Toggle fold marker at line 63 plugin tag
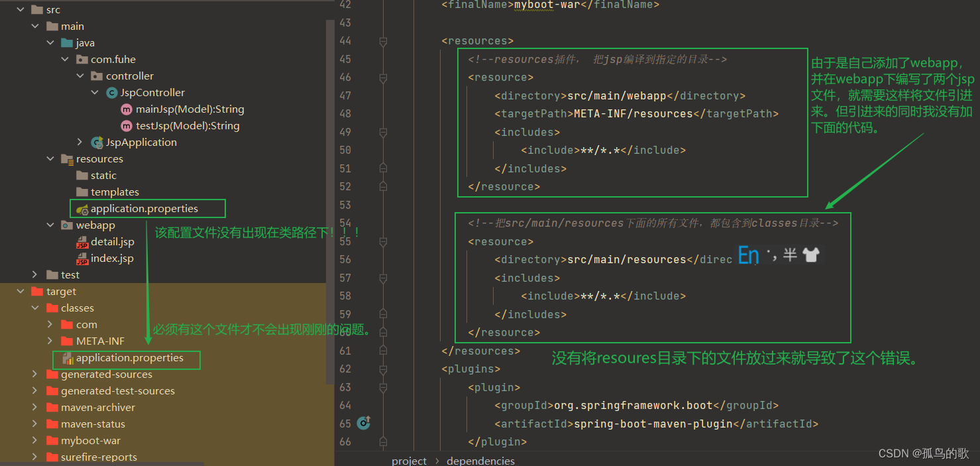 click(x=383, y=387)
